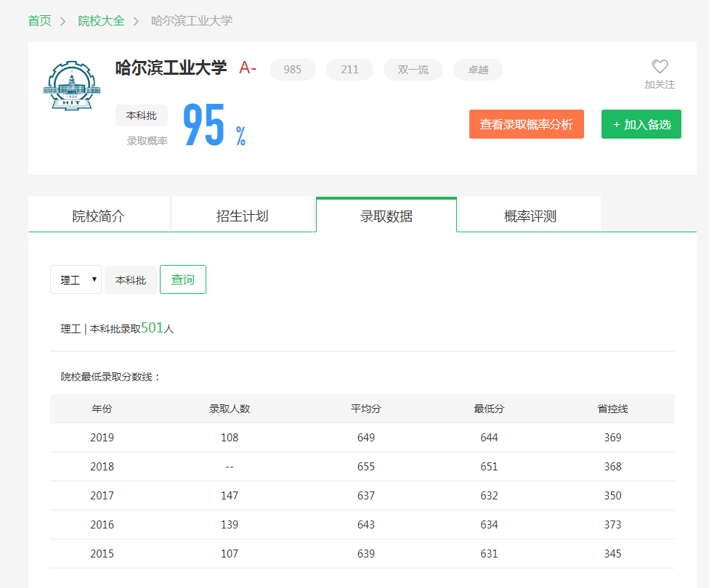Open the 理工 subject dropdown
Screen dimensions: 709x588
76,279
